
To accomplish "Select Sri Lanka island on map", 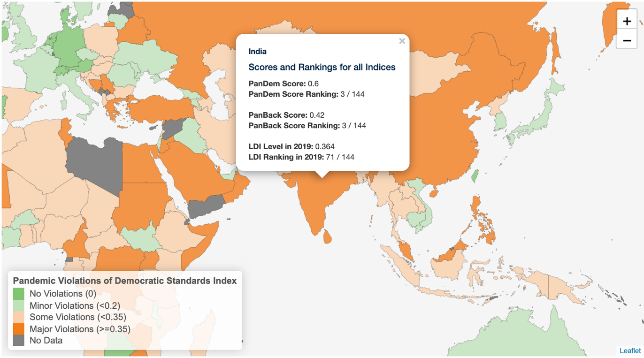I will 327,236.
